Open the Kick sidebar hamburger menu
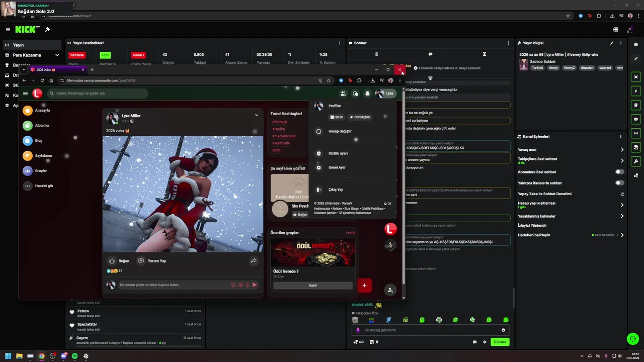The width and height of the screenshot is (644, 362). click(x=8, y=30)
